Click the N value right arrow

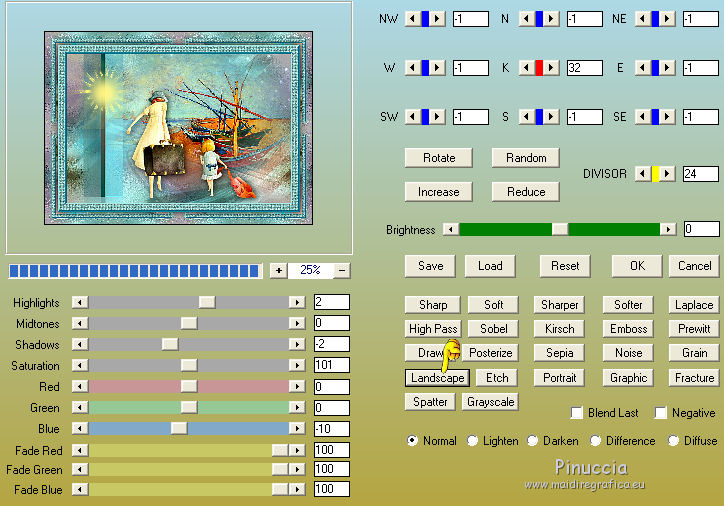pyautogui.click(x=551, y=19)
